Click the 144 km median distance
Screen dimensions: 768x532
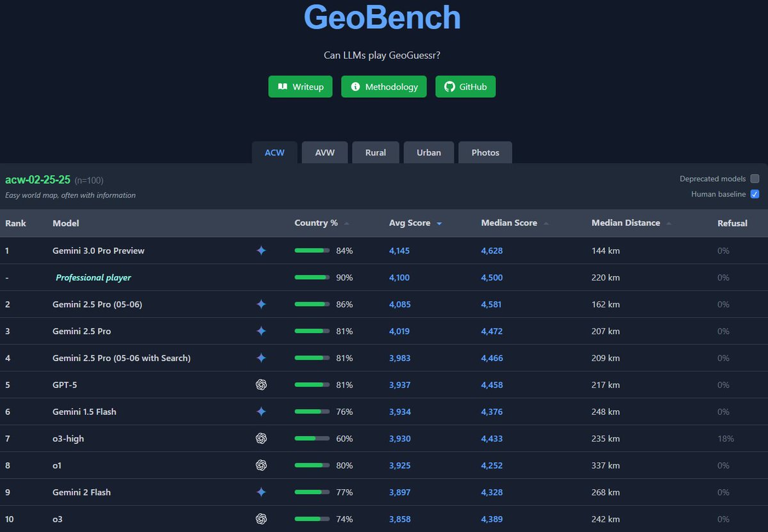coord(605,251)
